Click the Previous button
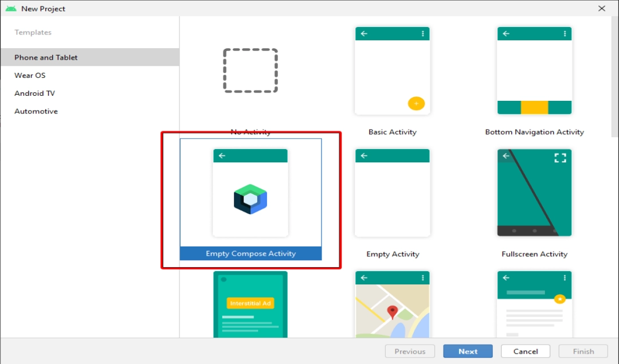The width and height of the screenshot is (619, 364). pyautogui.click(x=410, y=351)
